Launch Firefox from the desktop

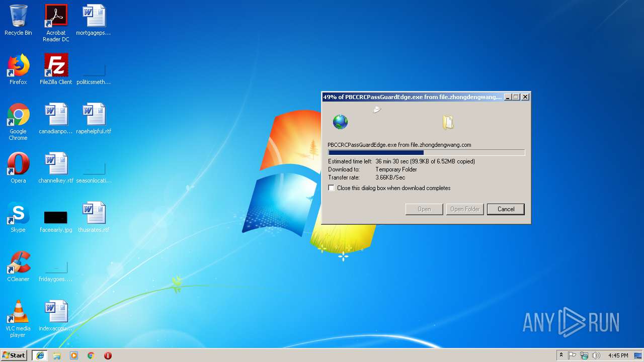[18, 69]
